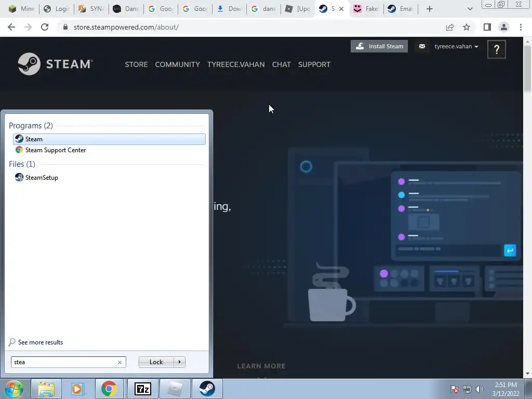Image resolution: width=532 pixels, height=399 pixels.
Task: Open Chrome profile avatar
Action: coord(504,27)
